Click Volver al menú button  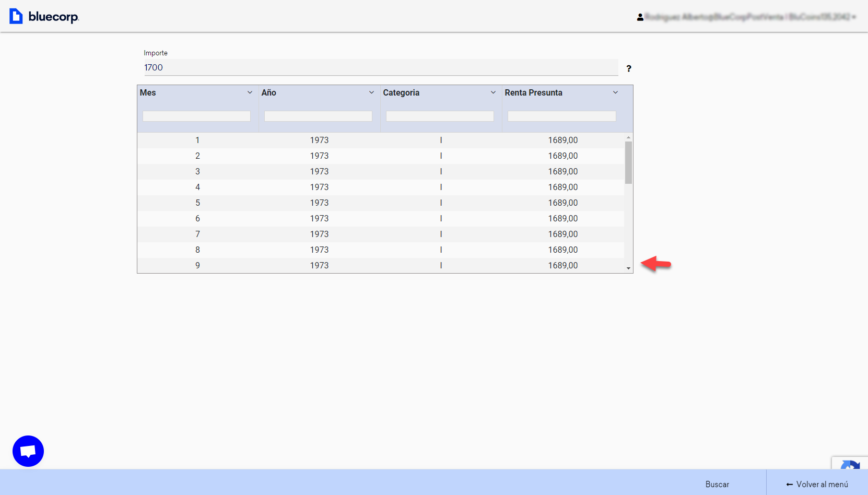tap(817, 484)
